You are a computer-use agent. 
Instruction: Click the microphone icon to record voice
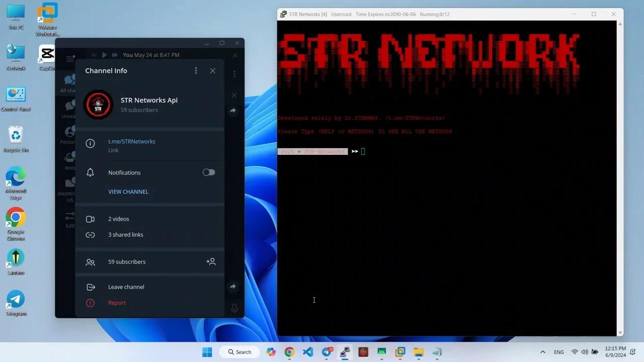[234, 308]
